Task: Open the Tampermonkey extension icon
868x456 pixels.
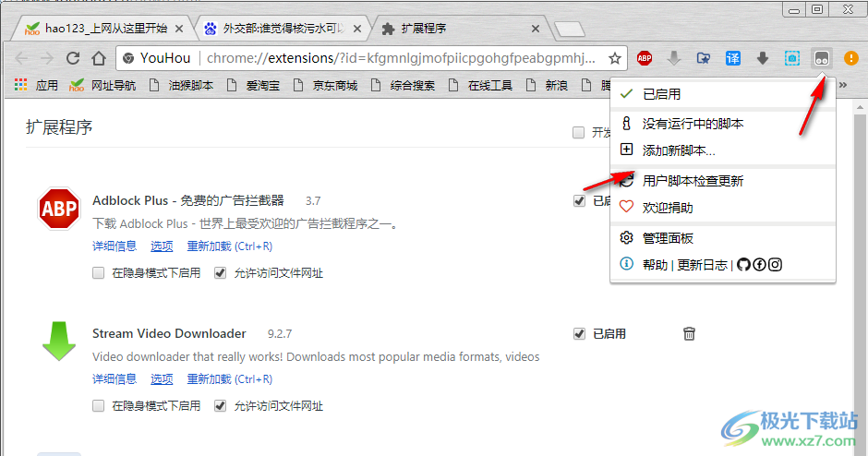Action: pyautogui.click(x=821, y=58)
